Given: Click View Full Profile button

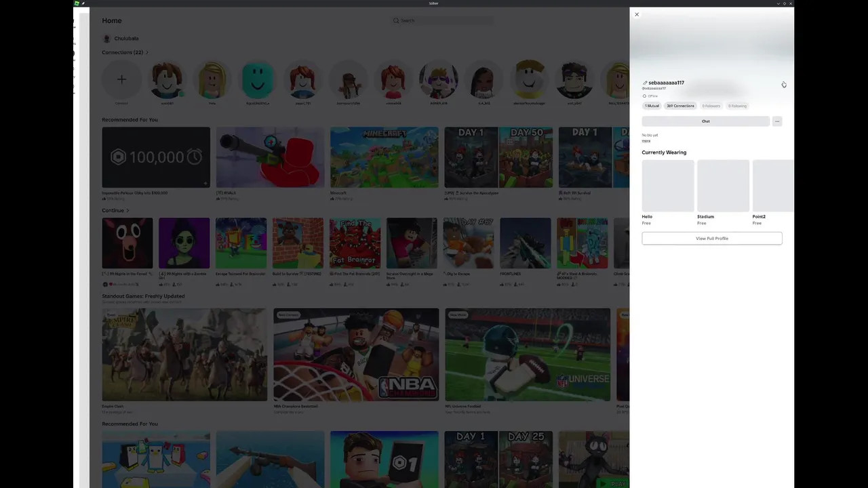Looking at the screenshot, I should (712, 239).
